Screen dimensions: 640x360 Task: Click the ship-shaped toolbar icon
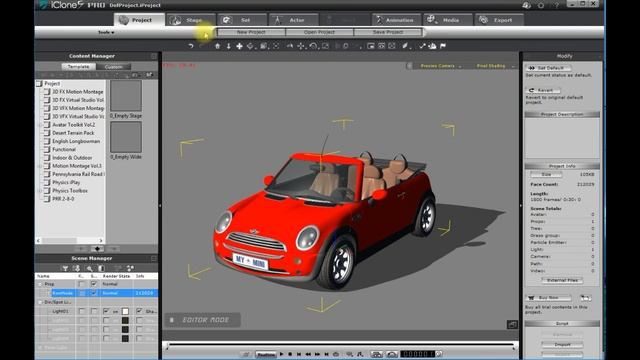[432, 46]
